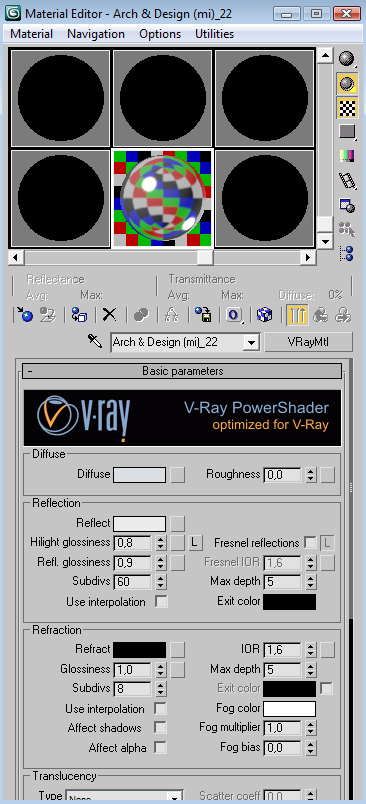Toggle Show End Result icon
The height and width of the screenshot is (804, 366).
tap(297, 314)
